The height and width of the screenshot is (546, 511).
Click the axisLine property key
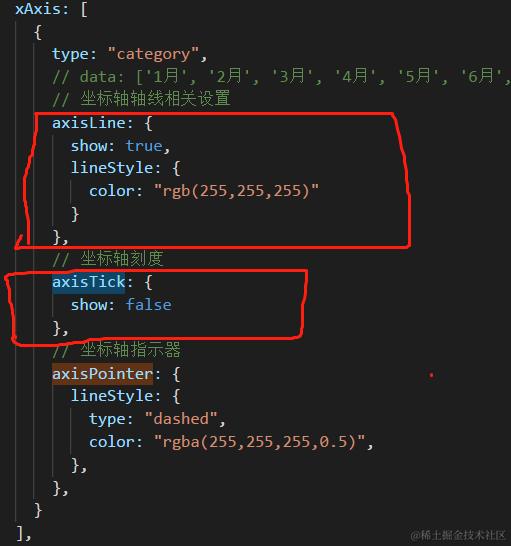point(88,123)
